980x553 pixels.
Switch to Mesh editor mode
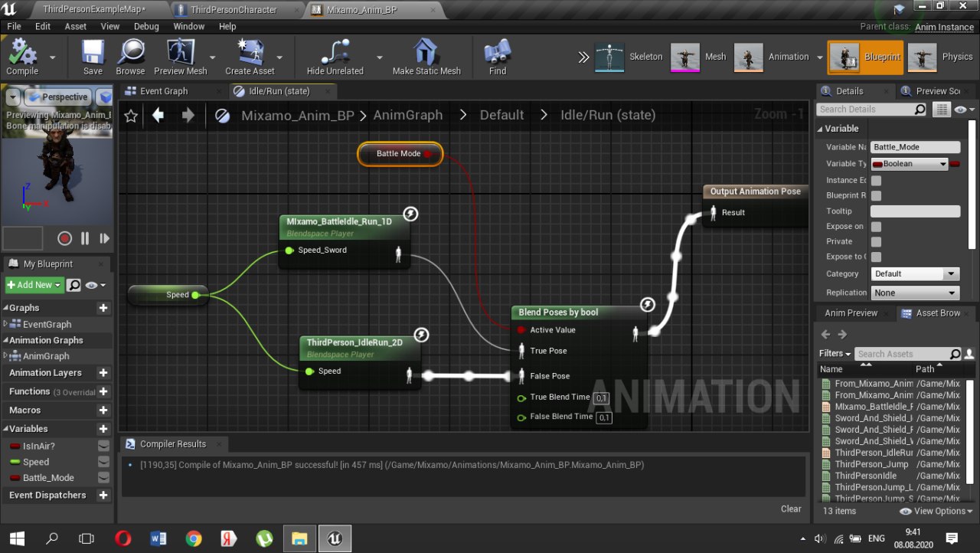pos(699,57)
